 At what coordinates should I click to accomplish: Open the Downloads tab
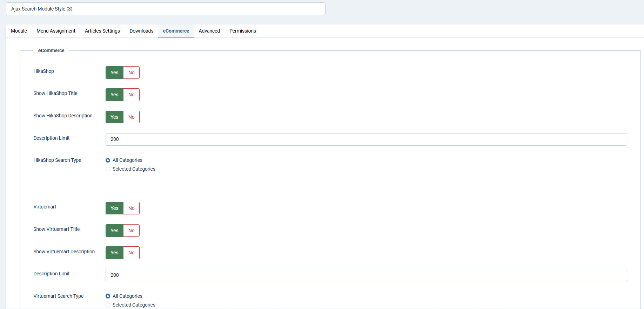point(141,31)
